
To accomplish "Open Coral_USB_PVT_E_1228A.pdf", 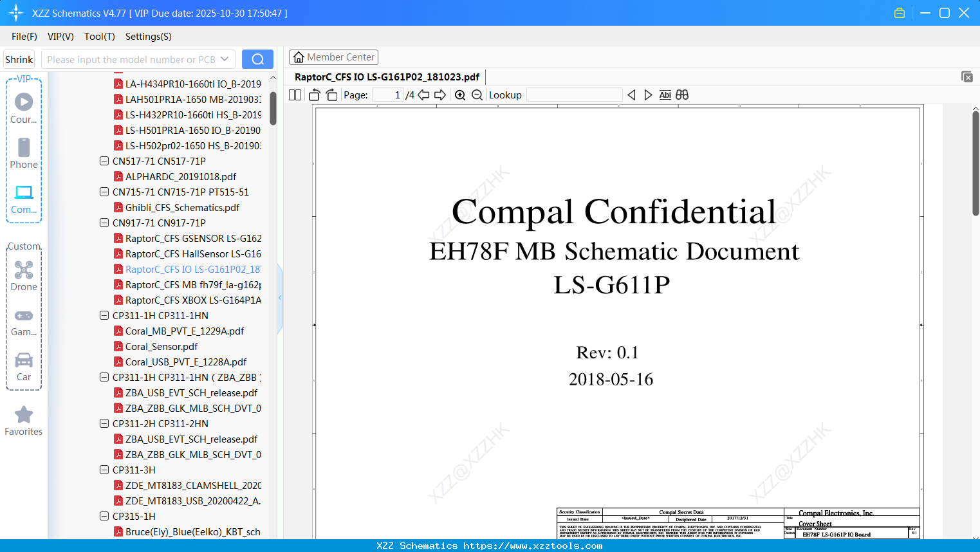I will 186,362.
